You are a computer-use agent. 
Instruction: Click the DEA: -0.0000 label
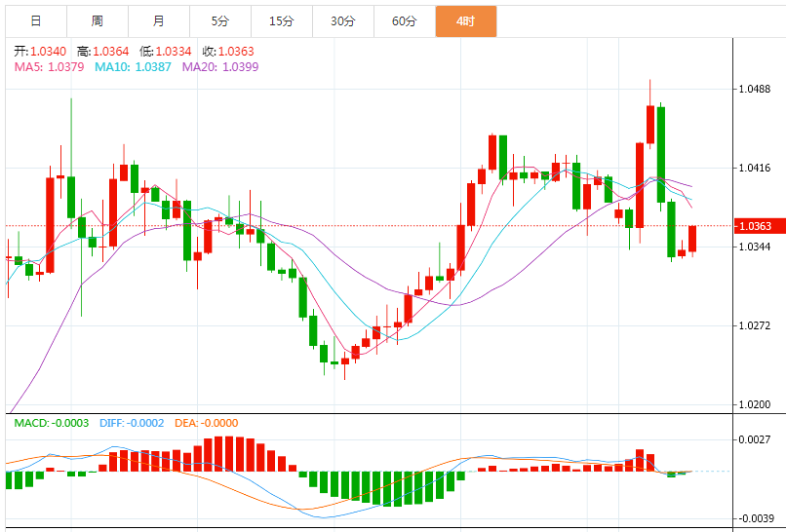(x=206, y=423)
